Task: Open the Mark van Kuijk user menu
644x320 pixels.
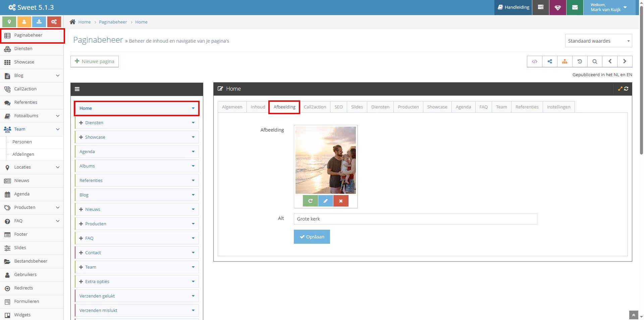Action: point(609,7)
